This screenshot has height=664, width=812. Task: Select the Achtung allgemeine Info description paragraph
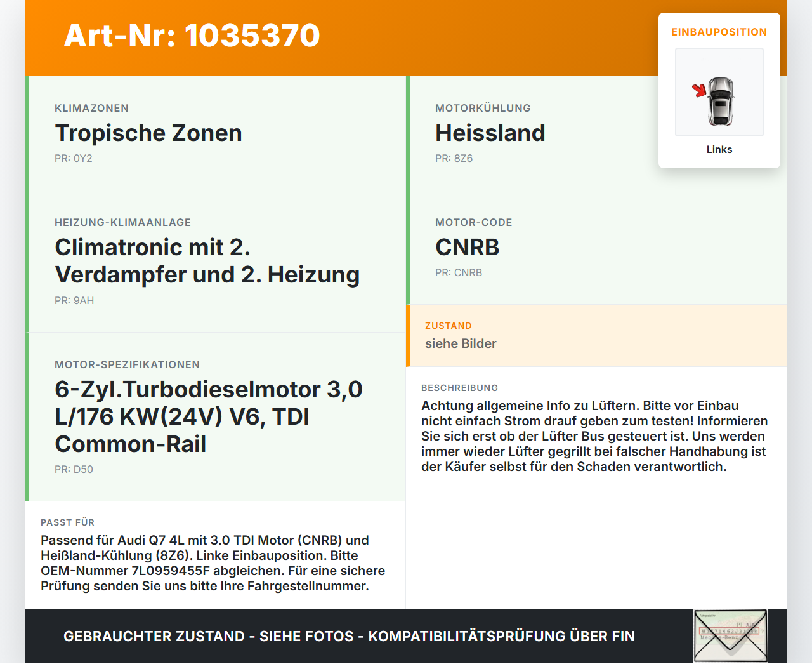click(x=594, y=436)
